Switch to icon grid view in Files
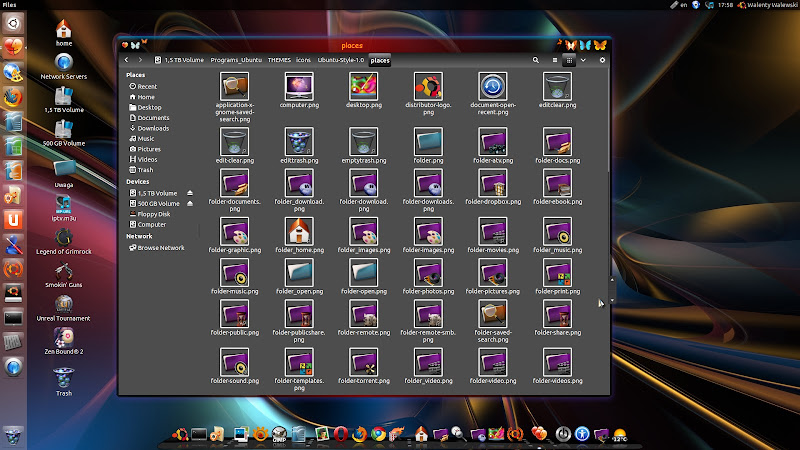 pyautogui.click(x=569, y=60)
